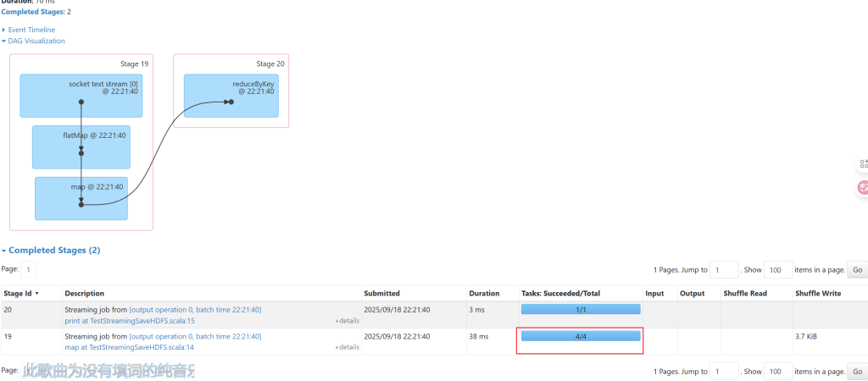Expand the Event Timeline section
Image resolution: width=868 pixels, height=381 pixels.
31,30
